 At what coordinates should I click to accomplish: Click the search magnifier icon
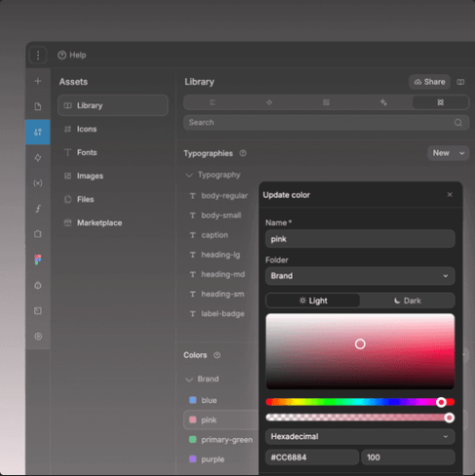pyautogui.click(x=458, y=123)
